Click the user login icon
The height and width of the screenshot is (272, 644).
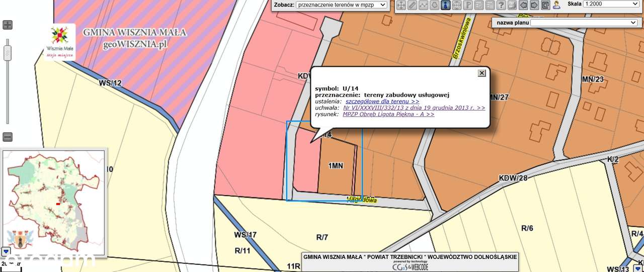556,6
